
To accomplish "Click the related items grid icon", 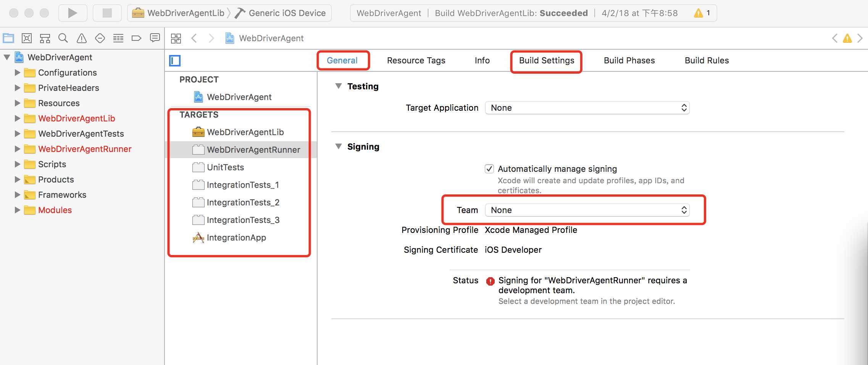I will [x=176, y=38].
